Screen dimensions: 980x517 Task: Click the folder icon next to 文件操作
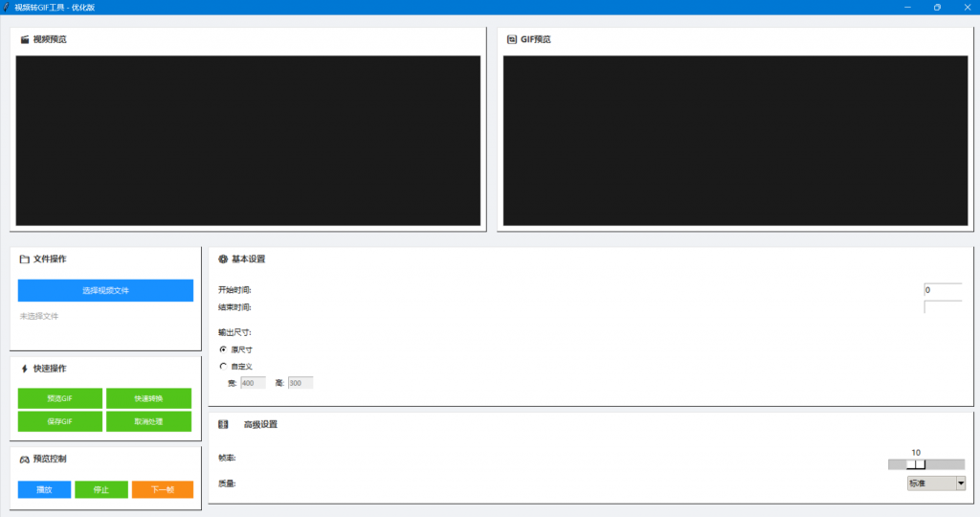(24, 258)
